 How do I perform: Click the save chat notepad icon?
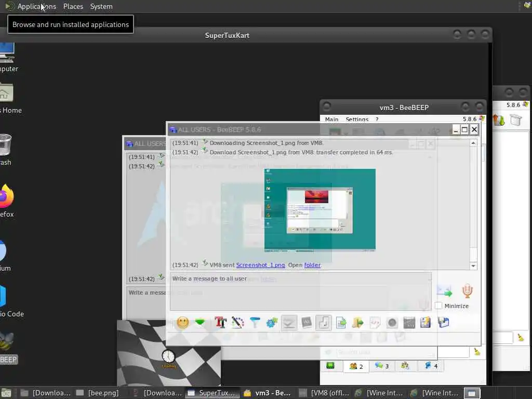pos(425,322)
